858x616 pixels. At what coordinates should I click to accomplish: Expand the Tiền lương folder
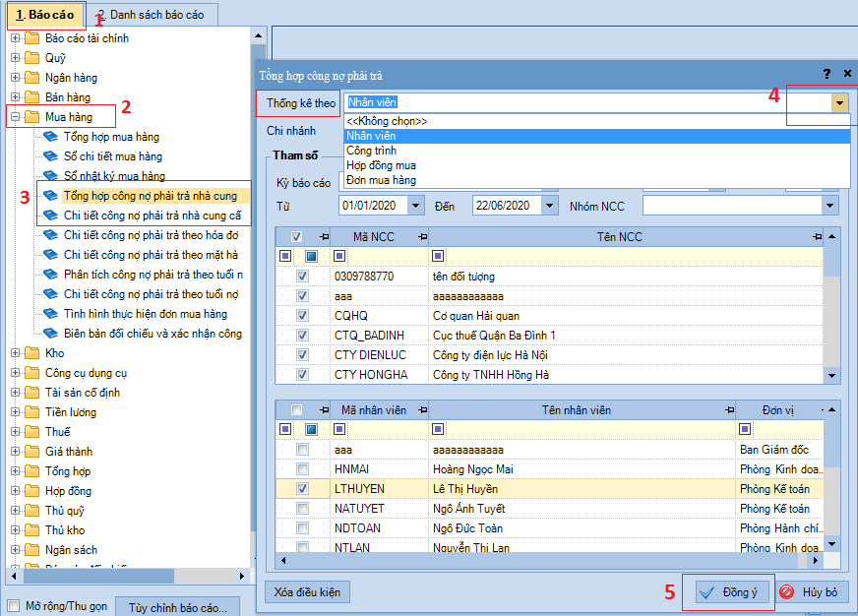tap(16, 412)
